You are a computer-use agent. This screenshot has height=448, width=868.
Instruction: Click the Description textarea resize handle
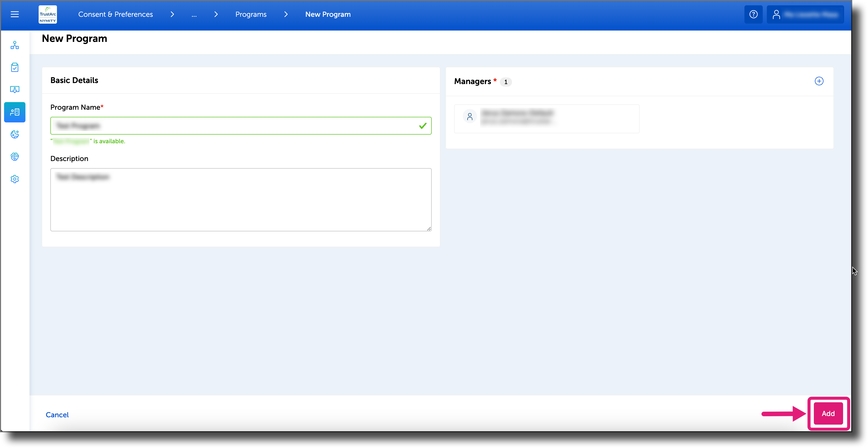pos(429,229)
